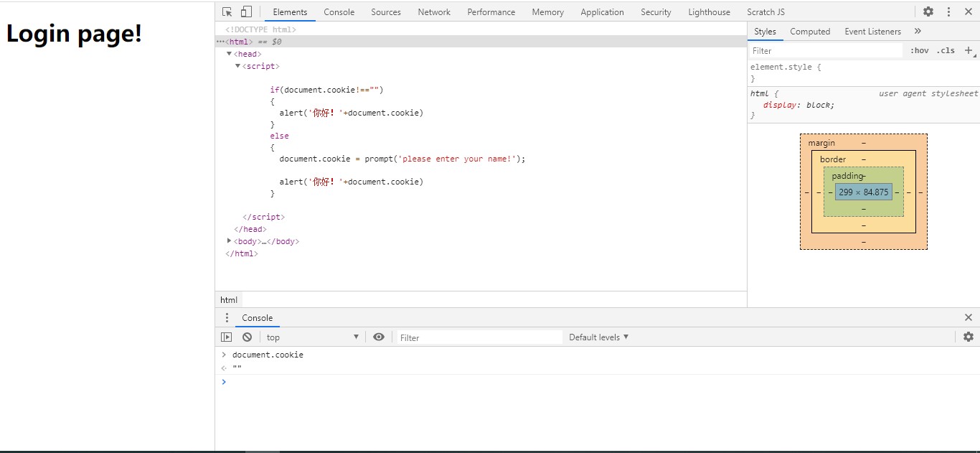Create live expression eye icon
The height and width of the screenshot is (453, 980).
click(379, 337)
